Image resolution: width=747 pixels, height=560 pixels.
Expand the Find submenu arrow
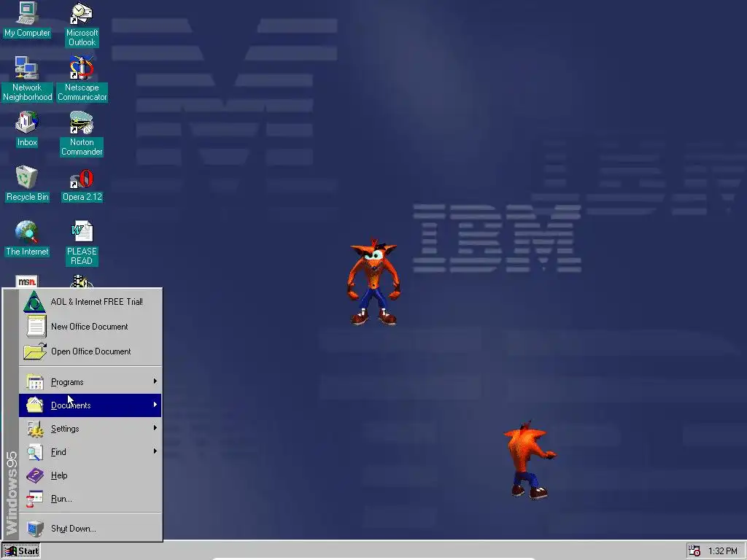(155, 451)
